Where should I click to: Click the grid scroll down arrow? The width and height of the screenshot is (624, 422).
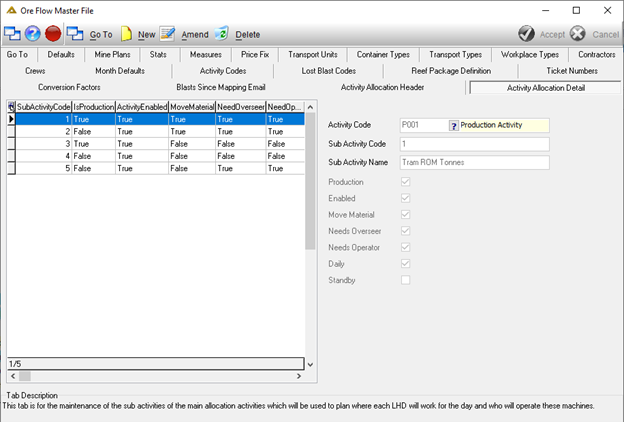310,364
